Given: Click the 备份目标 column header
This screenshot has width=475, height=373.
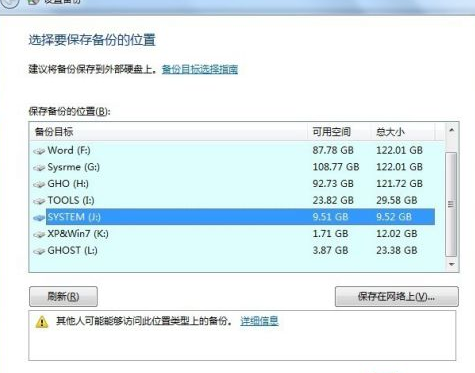Looking at the screenshot, I should point(168,132).
